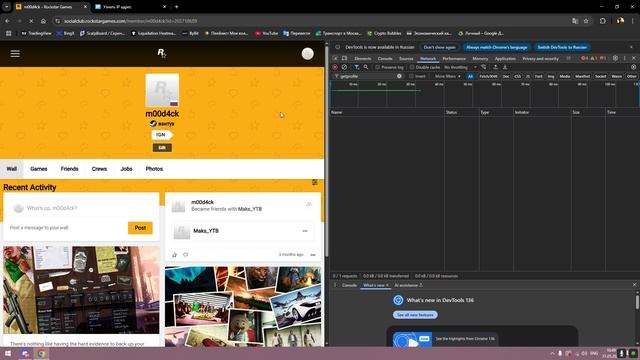640x360 pixels.
Task: Click "Switch DevTools to Russian" button
Action: coord(562,47)
